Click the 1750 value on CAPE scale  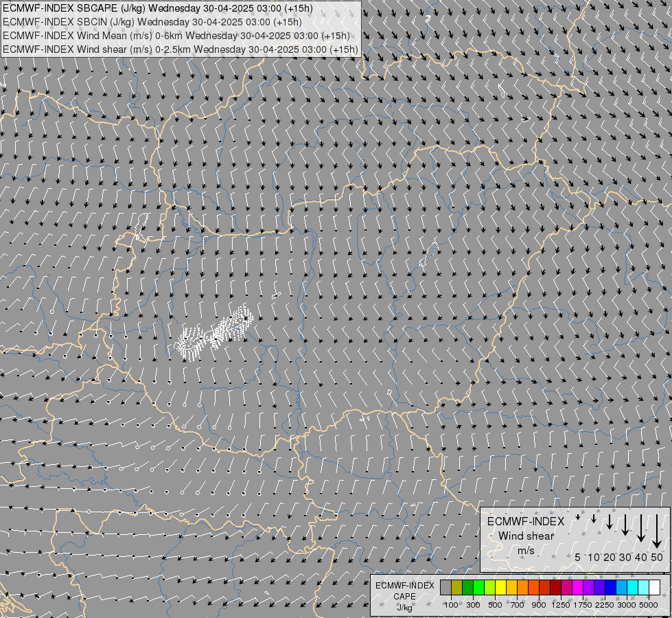(x=583, y=605)
